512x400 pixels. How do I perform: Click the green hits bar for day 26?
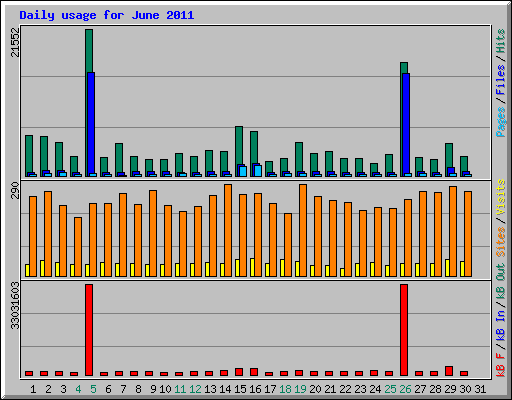[x=404, y=68]
